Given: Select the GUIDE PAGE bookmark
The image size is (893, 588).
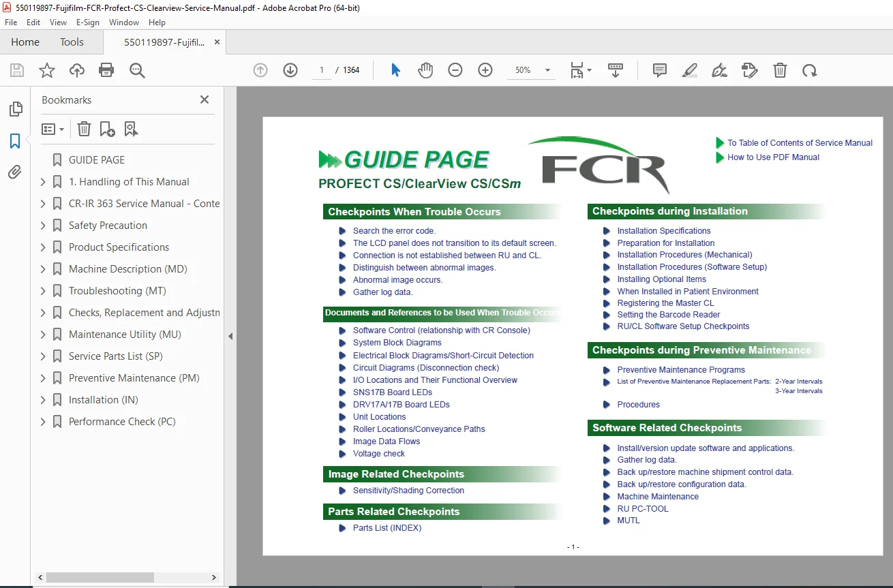Looking at the screenshot, I should [x=97, y=160].
